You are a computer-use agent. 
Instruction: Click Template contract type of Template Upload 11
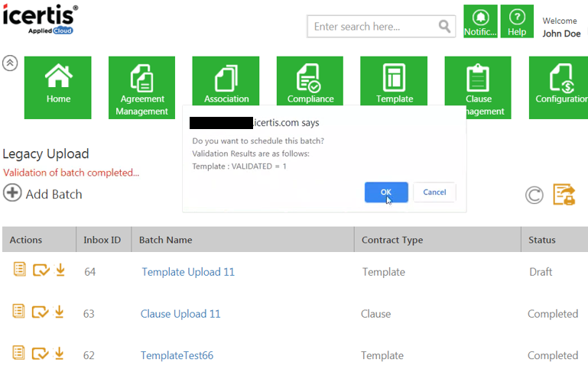[x=384, y=272]
